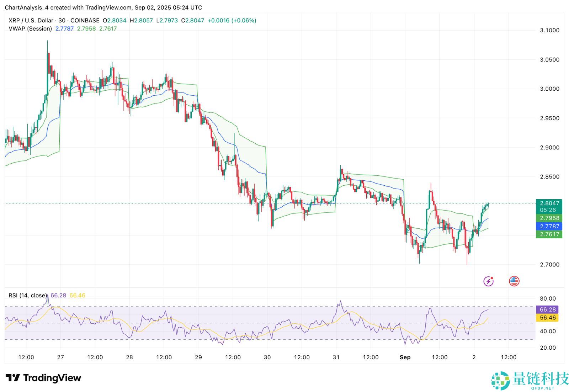Toggle the VWAP (Session) indicator visibility
This screenshot has width=569, height=392.
[30, 29]
